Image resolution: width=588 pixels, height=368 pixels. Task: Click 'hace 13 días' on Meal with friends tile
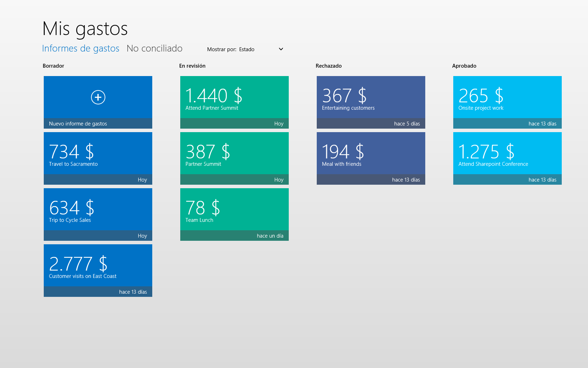[x=406, y=180]
